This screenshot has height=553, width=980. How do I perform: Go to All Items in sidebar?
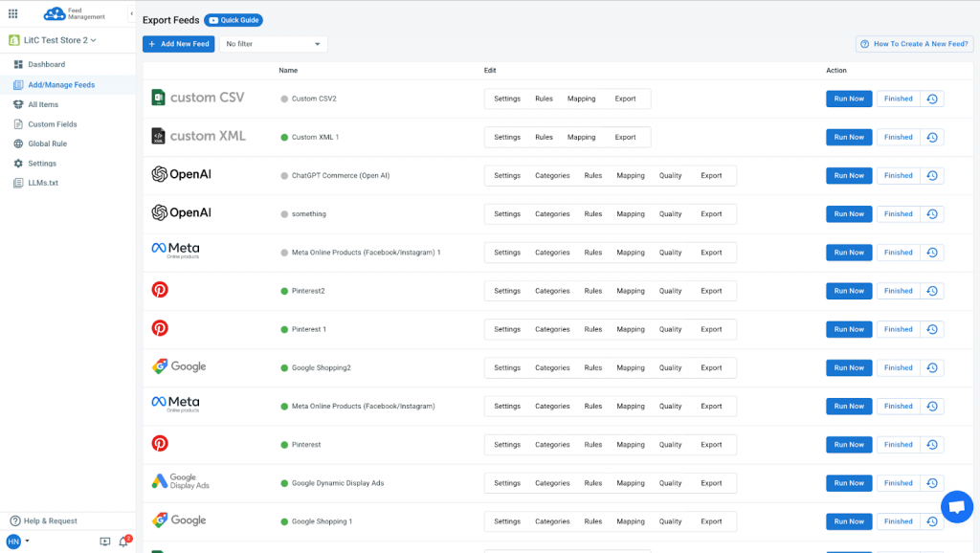[x=43, y=104]
